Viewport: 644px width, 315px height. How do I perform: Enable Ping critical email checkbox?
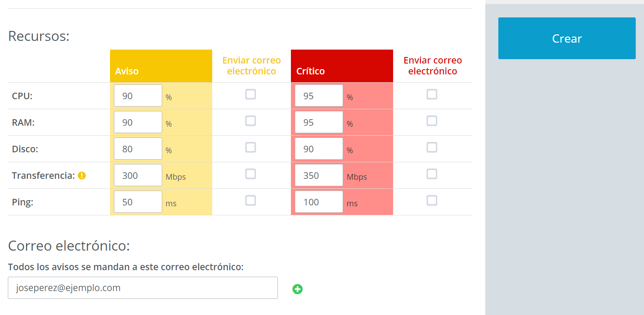coord(432,201)
